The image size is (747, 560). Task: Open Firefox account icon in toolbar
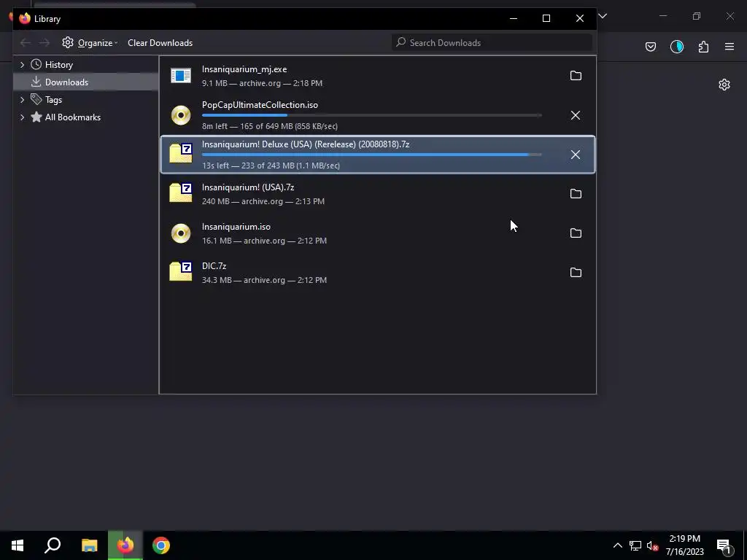tap(676, 47)
